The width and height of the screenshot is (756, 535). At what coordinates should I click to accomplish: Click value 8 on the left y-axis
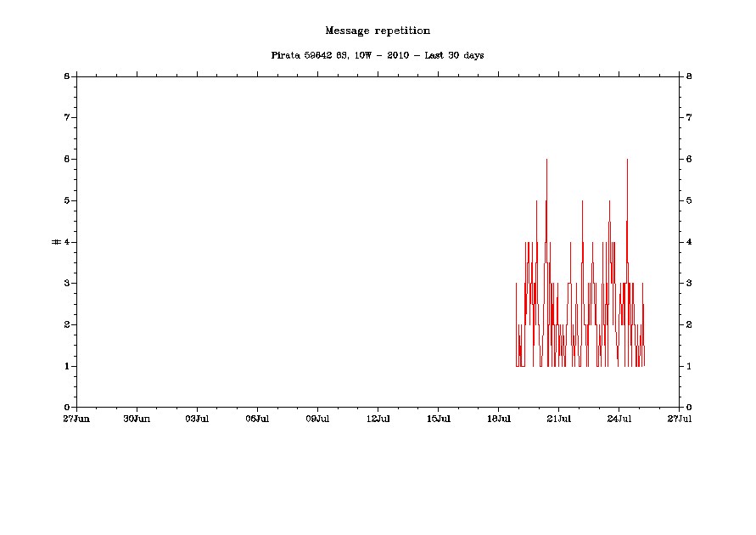(66, 76)
